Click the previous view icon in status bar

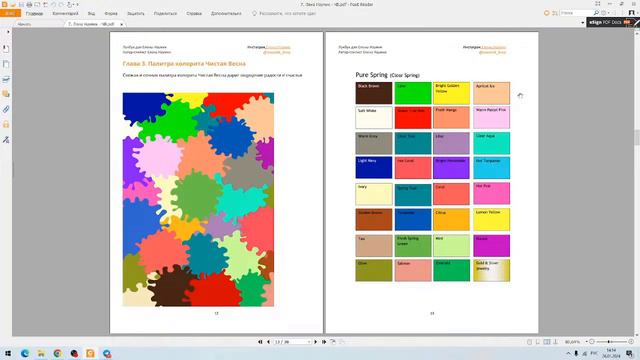pos(333,342)
